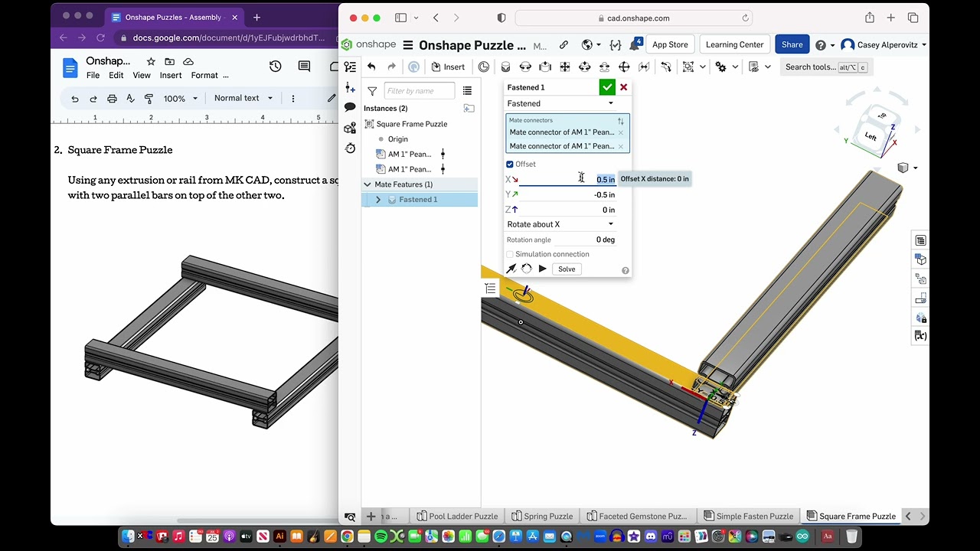Open the version history icon in Docs

tap(275, 67)
